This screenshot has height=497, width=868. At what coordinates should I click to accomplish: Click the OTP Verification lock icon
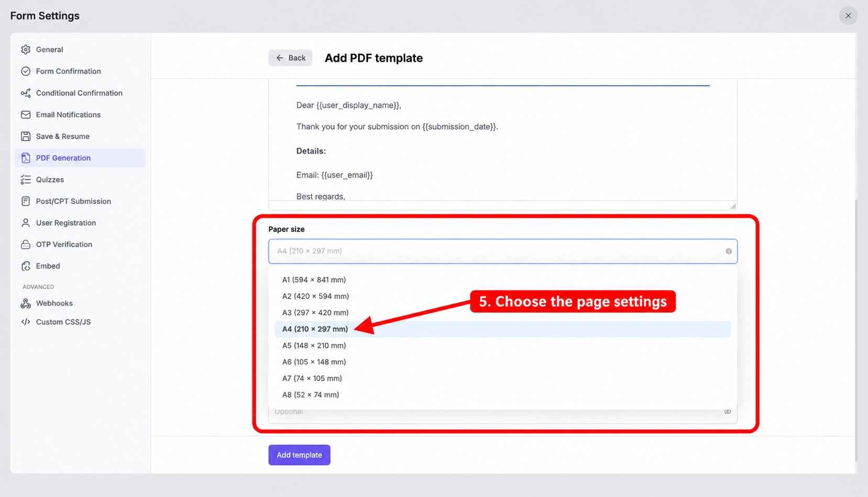coord(26,245)
